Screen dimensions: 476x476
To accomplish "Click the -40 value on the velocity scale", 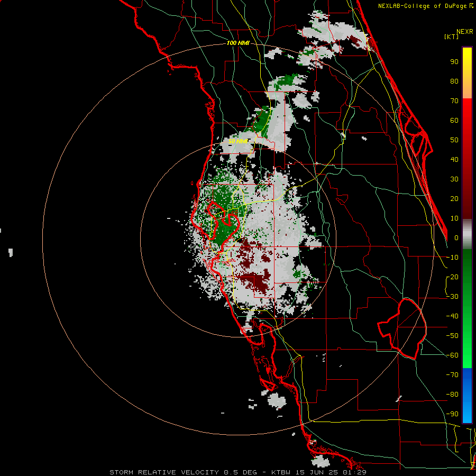I will pyautogui.click(x=452, y=316).
